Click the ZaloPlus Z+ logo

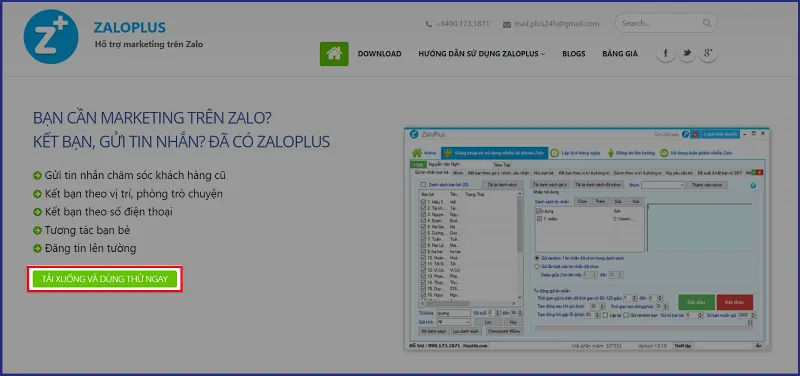tap(51, 36)
